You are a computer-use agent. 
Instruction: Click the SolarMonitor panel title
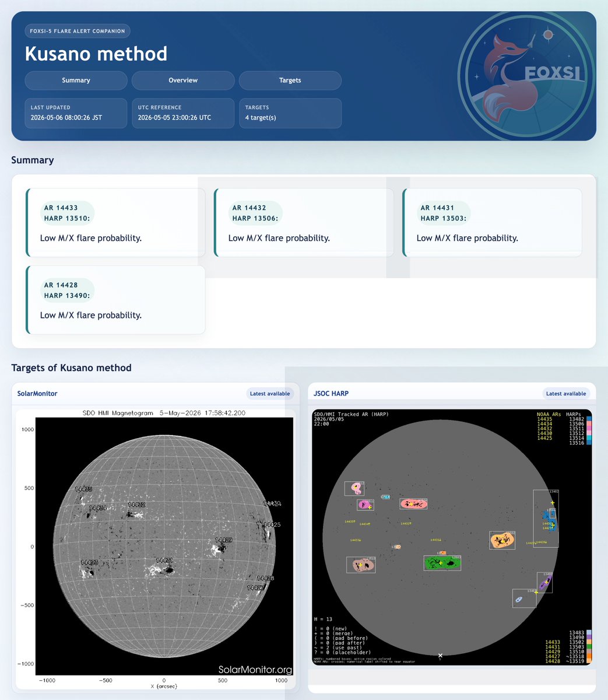click(x=37, y=394)
